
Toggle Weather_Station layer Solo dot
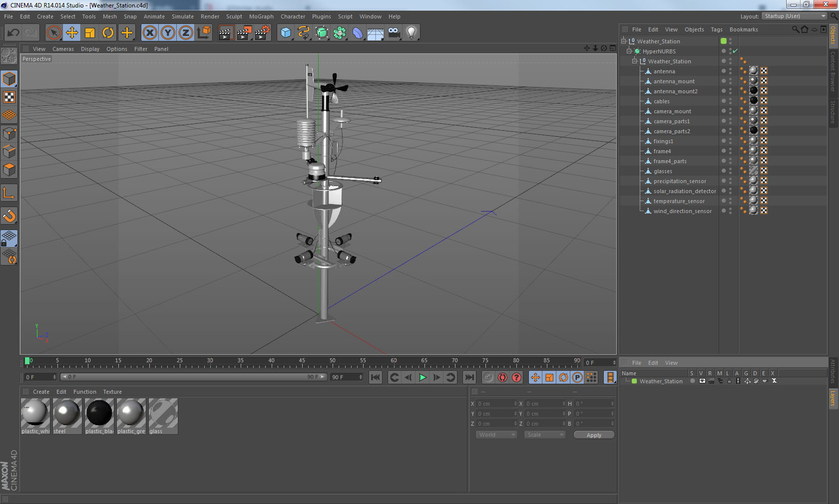tap(692, 381)
